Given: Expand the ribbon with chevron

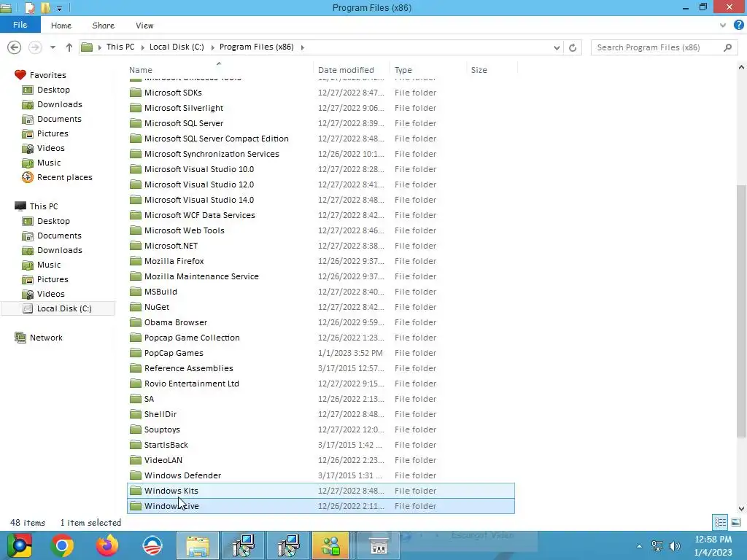Looking at the screenshot, I should [x=723, y=26].
